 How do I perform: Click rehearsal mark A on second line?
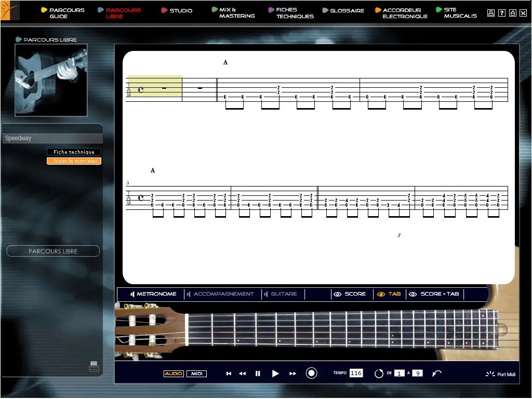pyautogui.click(x=153, y=170)
